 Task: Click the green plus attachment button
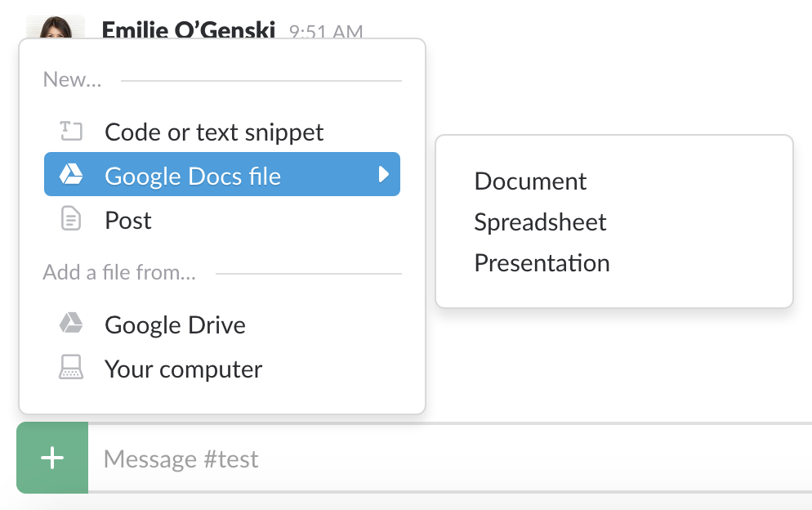(52, 458)
